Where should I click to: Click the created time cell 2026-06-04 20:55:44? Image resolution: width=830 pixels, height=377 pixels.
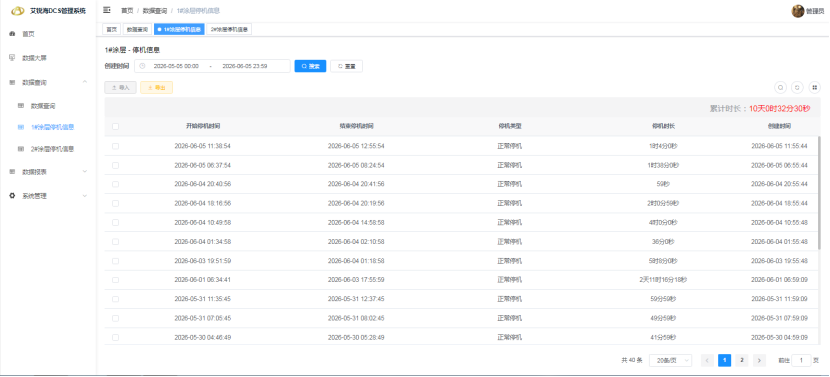coord(779,184)
